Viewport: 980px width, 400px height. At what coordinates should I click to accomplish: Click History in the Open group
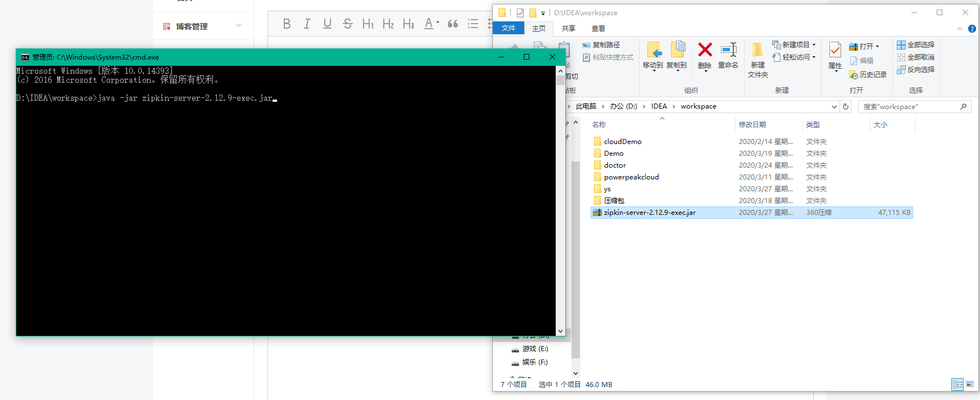click(868, 74)
